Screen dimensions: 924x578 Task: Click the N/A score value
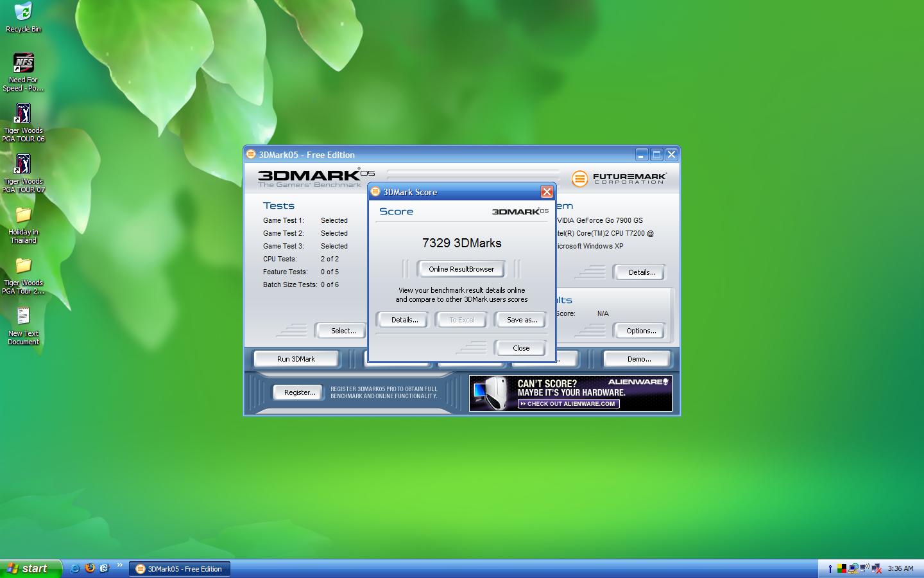pyautogui.click(x=603, y=313)
